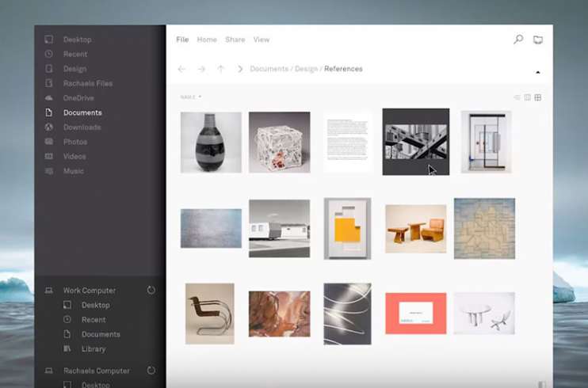Click Documents icon under Work Computer
588x388 pixels.
[x=67, y=334]
